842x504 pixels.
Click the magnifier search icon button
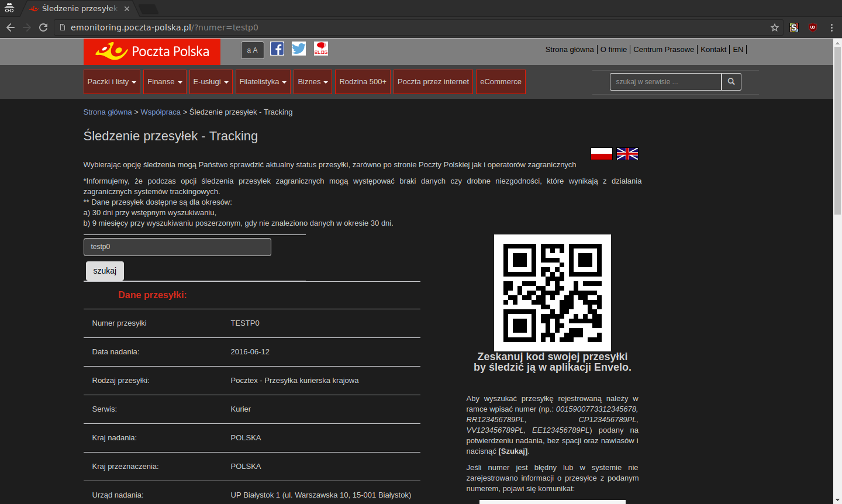pos(731,82)
